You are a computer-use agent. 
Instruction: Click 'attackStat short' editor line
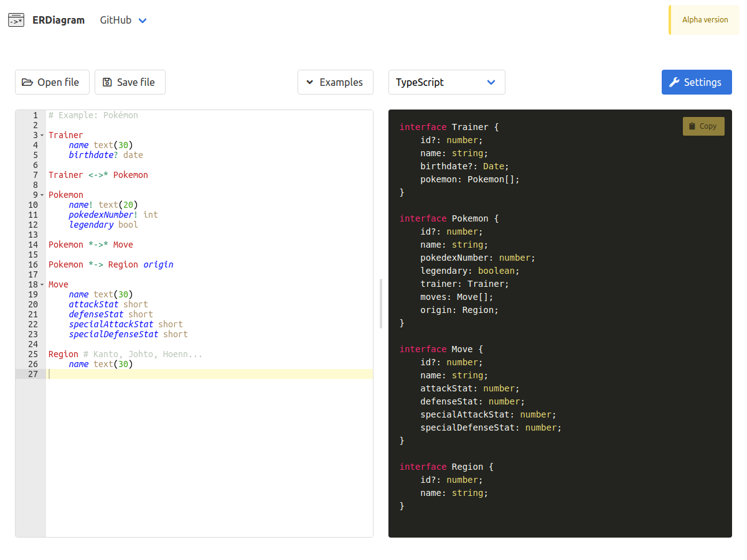point(108,304)
